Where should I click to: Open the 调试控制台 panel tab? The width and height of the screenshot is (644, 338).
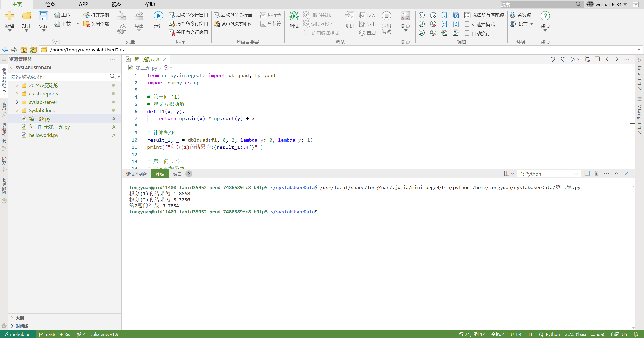(x=136, y=174)
